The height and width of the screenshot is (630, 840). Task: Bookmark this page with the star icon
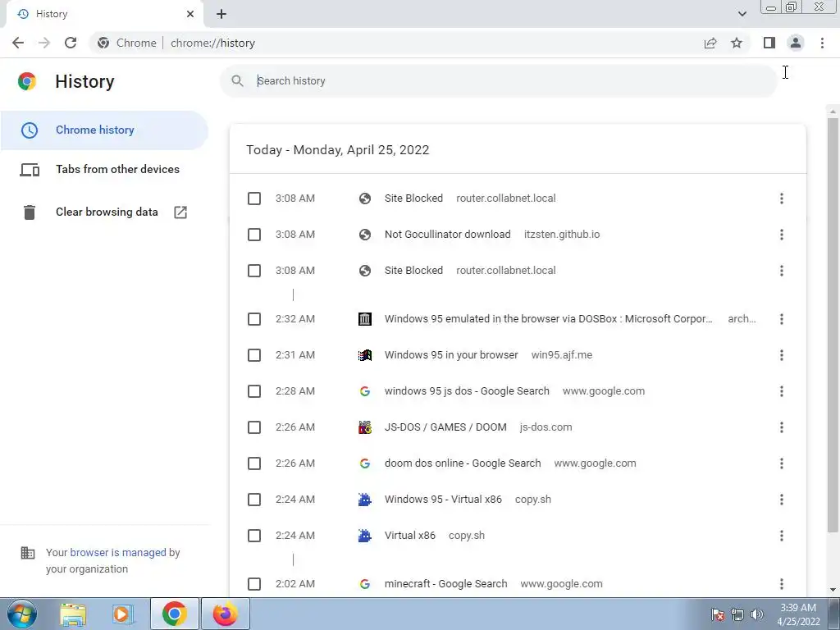737,43
